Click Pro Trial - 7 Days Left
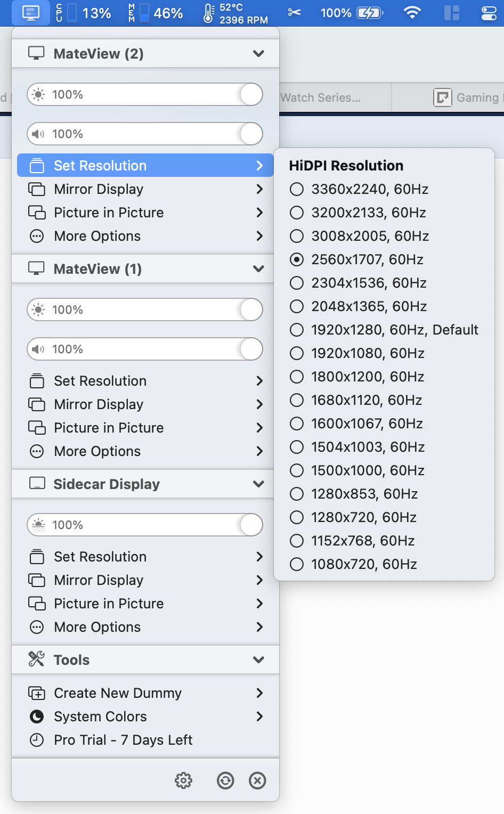Screen dimensions: 504x814 coord(145,740)
